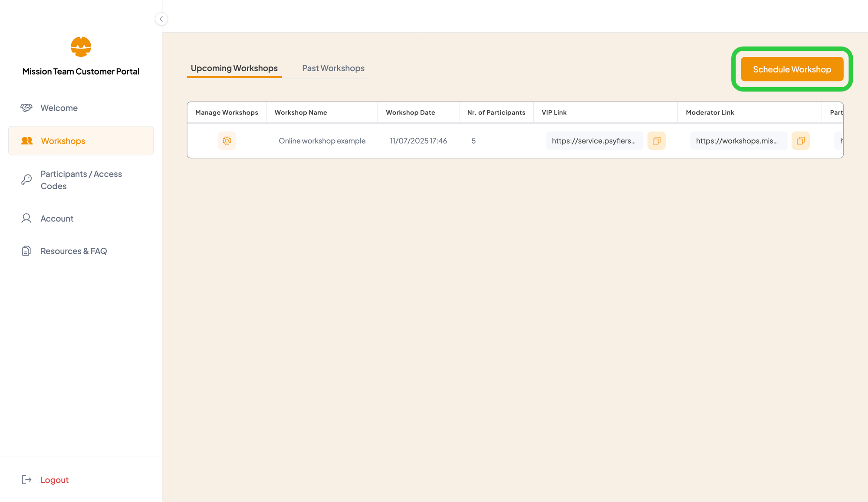Switch to the Past Workshops tab

point(333,68)
